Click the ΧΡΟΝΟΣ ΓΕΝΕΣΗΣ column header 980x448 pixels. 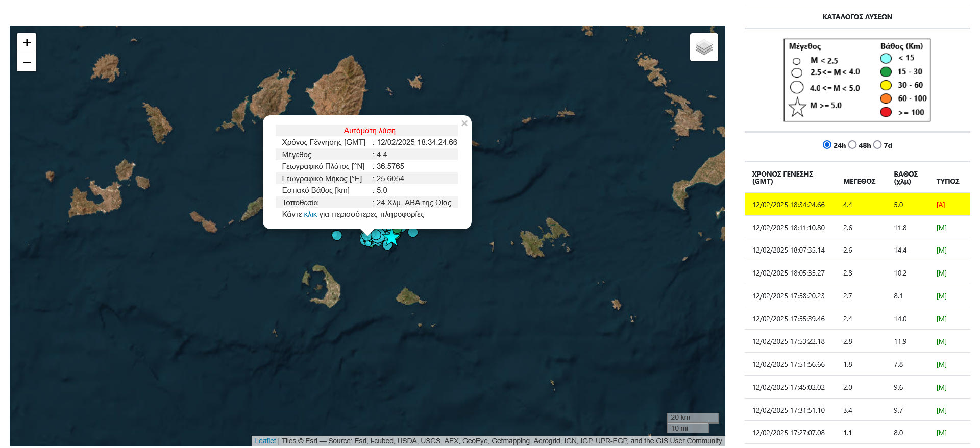pos(782,178)
